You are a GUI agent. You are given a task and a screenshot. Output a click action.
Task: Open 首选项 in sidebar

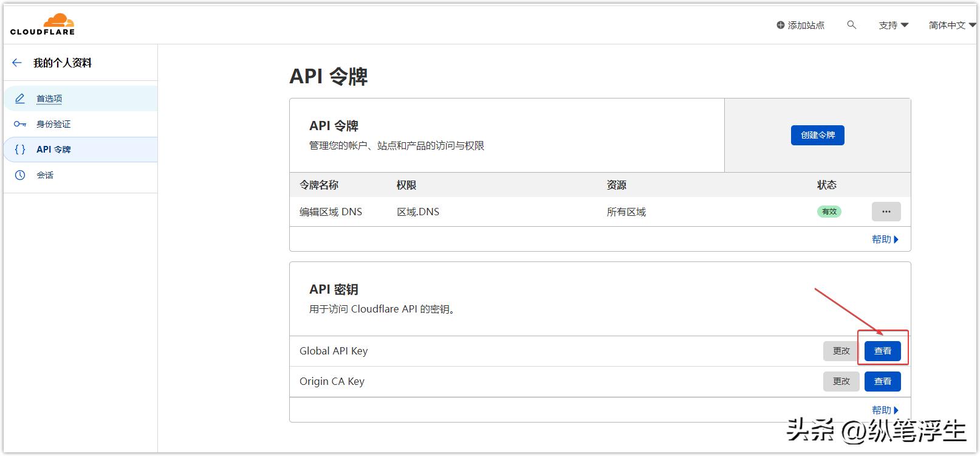point(81,98)
